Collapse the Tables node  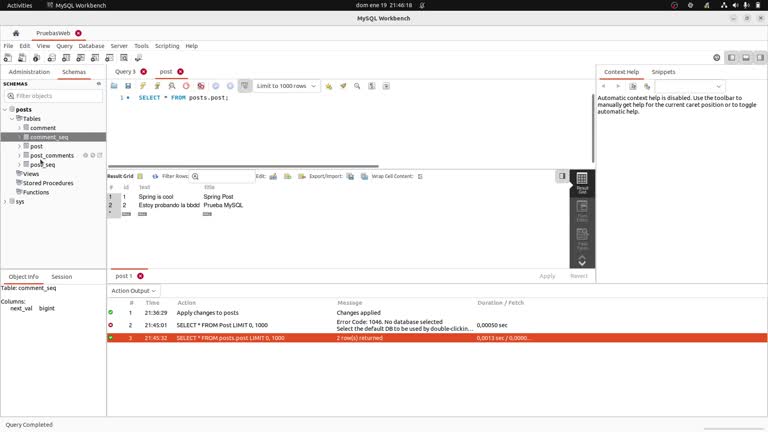point(12,119)
